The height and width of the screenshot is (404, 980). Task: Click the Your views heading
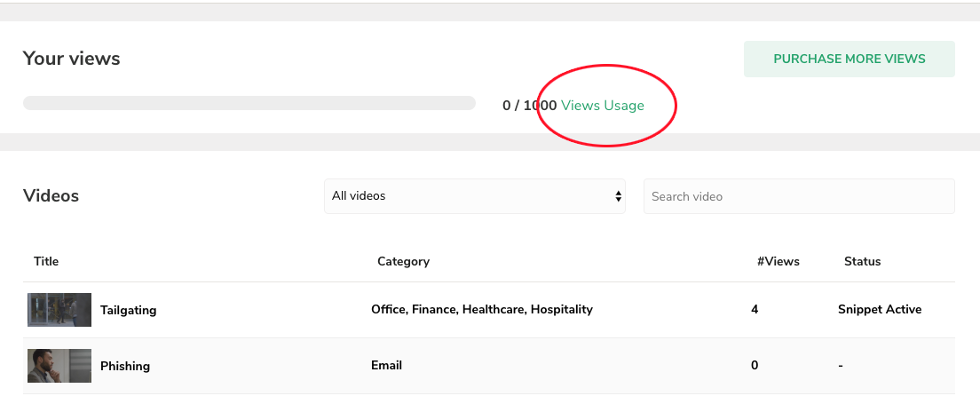(x=71, y=59)
